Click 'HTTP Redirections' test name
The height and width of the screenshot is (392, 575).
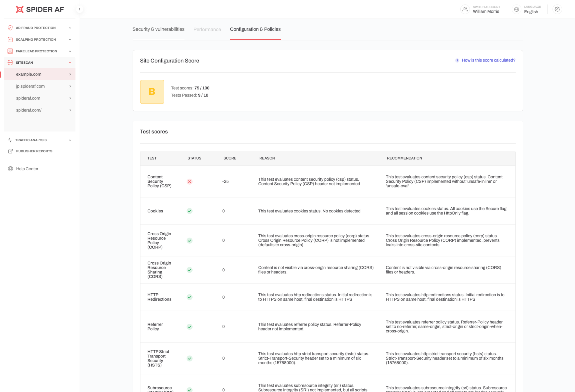point(159,297)
